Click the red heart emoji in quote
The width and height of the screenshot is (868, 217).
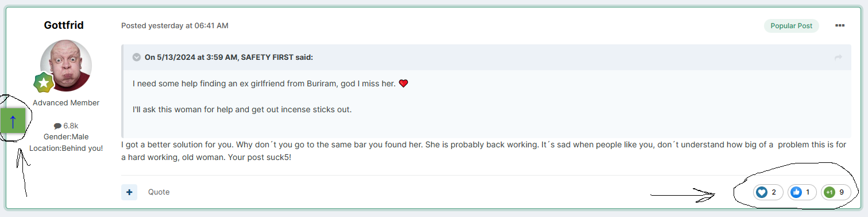tap(403, 83)
